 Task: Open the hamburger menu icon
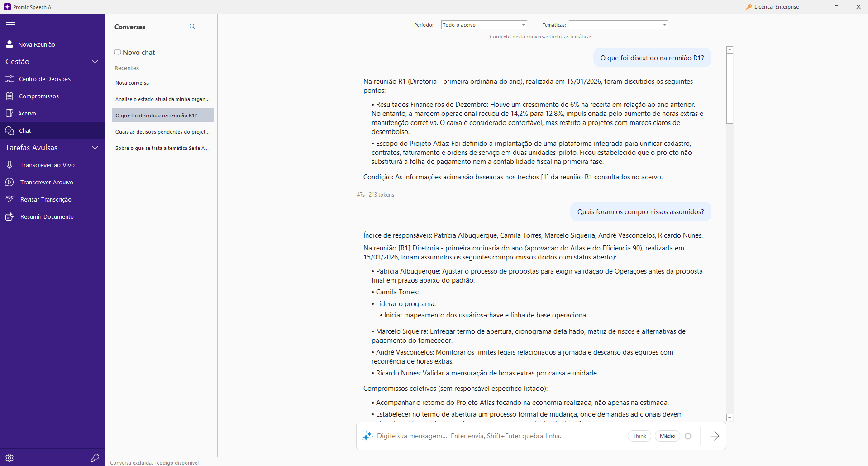(x=10, y=25)
